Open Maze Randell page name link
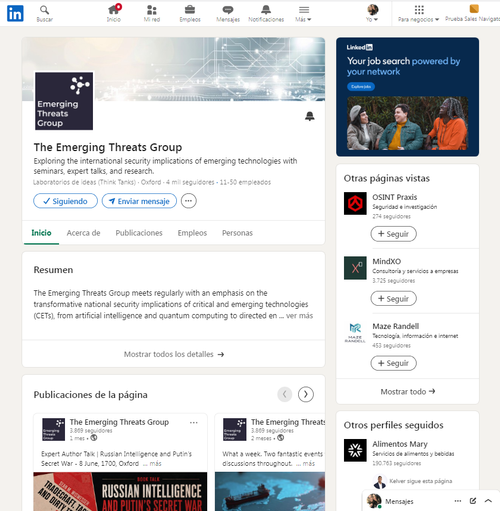The height and width of the screenshot is (511, 500). tap(396, 326)
